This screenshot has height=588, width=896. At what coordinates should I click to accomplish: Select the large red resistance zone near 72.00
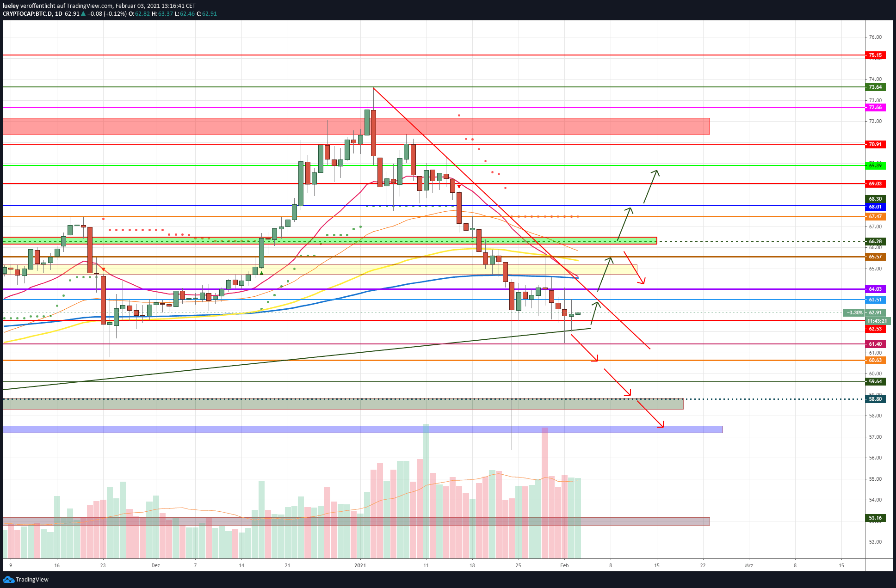tap(356, 126)
